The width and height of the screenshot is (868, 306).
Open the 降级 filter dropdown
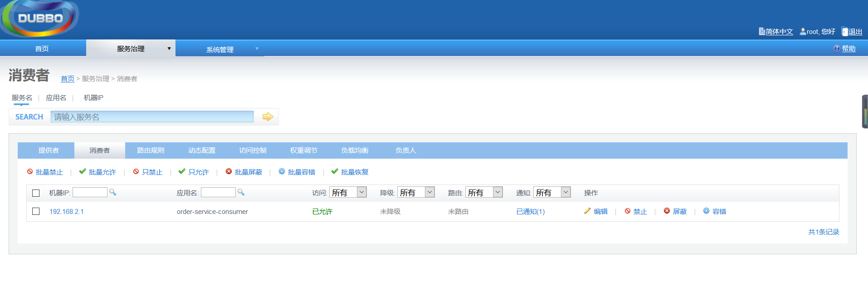coord(416,192)
